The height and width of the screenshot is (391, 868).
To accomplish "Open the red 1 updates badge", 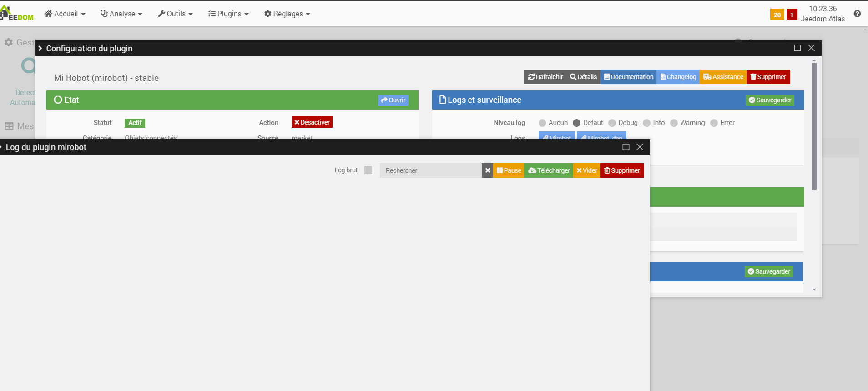I will (x=792, y=15).
